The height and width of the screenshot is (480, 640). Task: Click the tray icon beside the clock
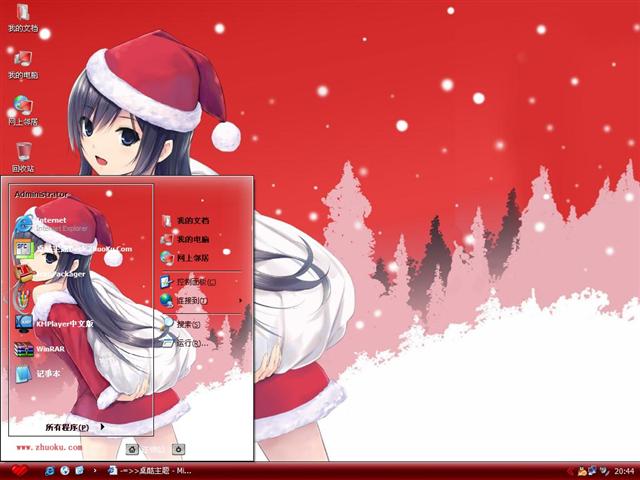click(x=604, y=471)
